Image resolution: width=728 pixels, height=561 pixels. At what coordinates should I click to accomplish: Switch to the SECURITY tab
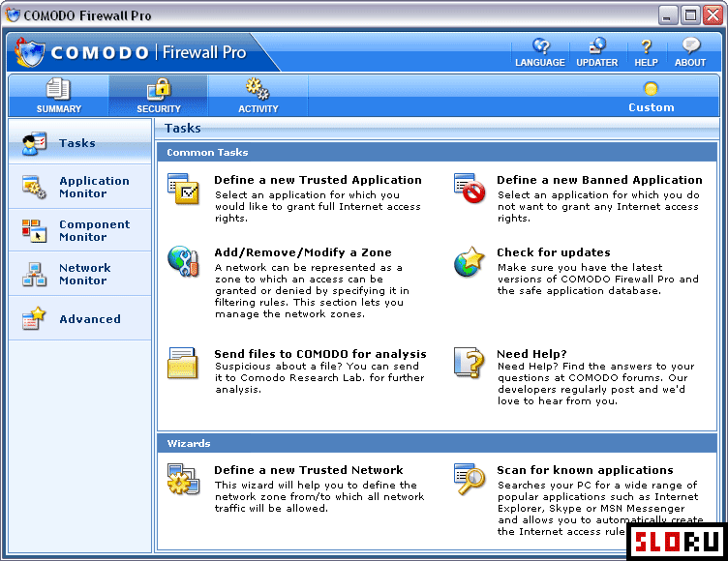[159, 96]
